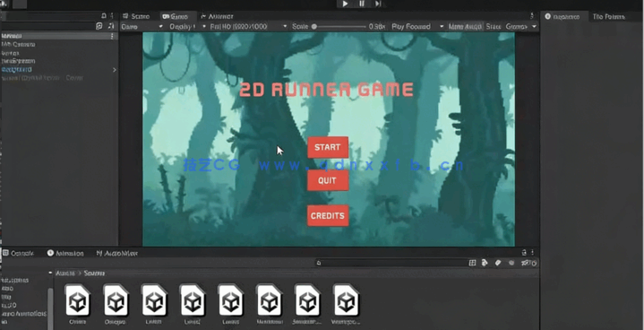Open the scene row's three-dot menu in Hierarchy
644x330 pixels.
[x=112, y=36]
